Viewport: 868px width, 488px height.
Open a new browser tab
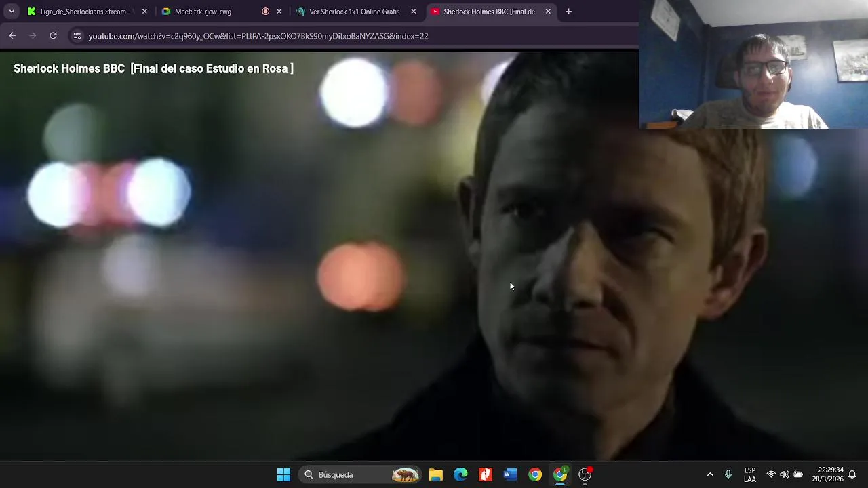click(568, 12)
